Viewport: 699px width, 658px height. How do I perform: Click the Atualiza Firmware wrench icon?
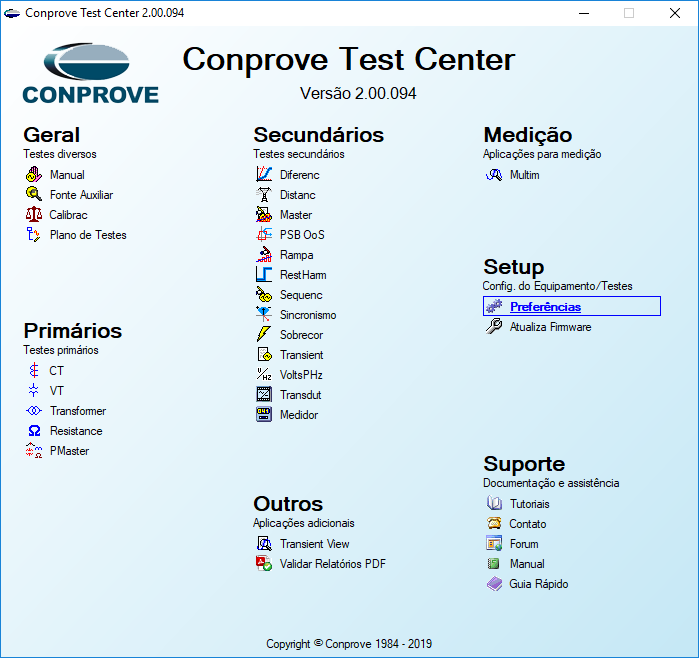[494, 326]
